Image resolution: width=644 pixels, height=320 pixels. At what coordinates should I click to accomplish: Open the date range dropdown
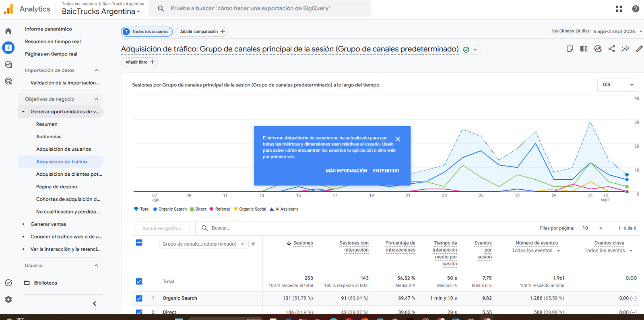pyautogui.click(x=618, y=31)
